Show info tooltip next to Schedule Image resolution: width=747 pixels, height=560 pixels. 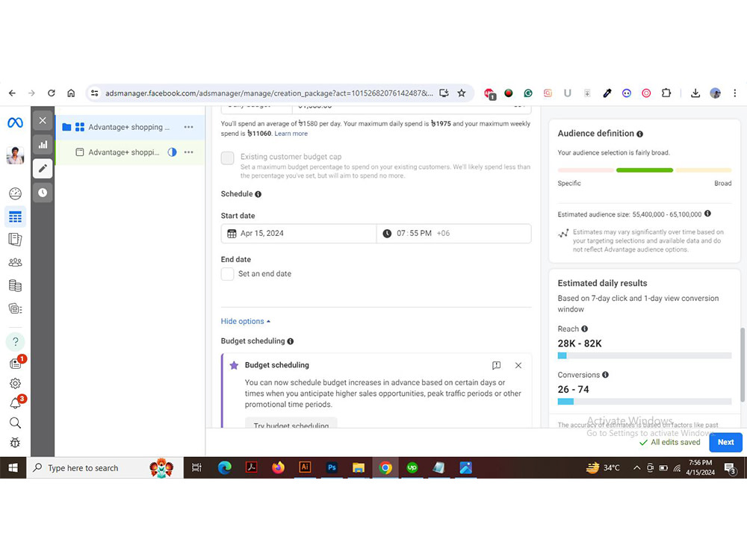coord(258,194)
